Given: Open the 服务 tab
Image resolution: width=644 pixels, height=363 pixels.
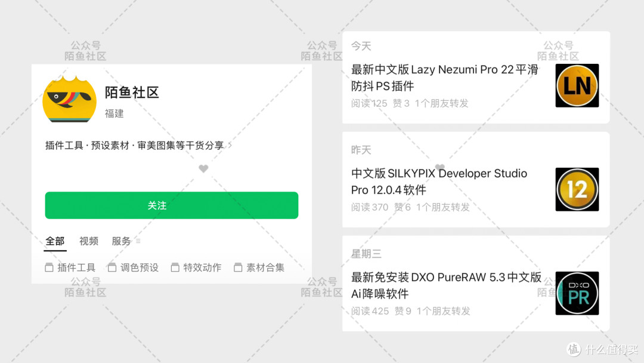Looking at the screenshot, I should coord(121,241).
